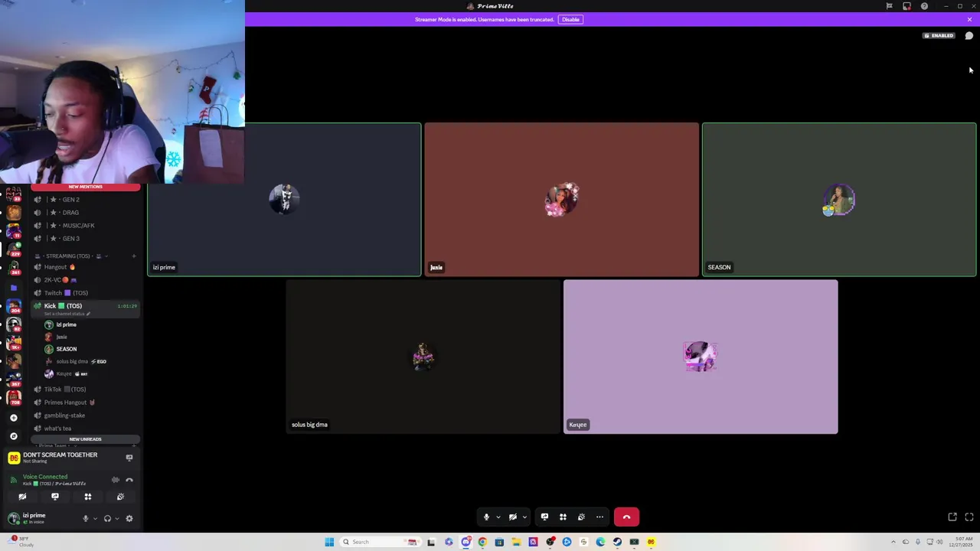Join MUSIC/AFK voice channel
Viewport: 980px width, 551px height.
[84, 226]
